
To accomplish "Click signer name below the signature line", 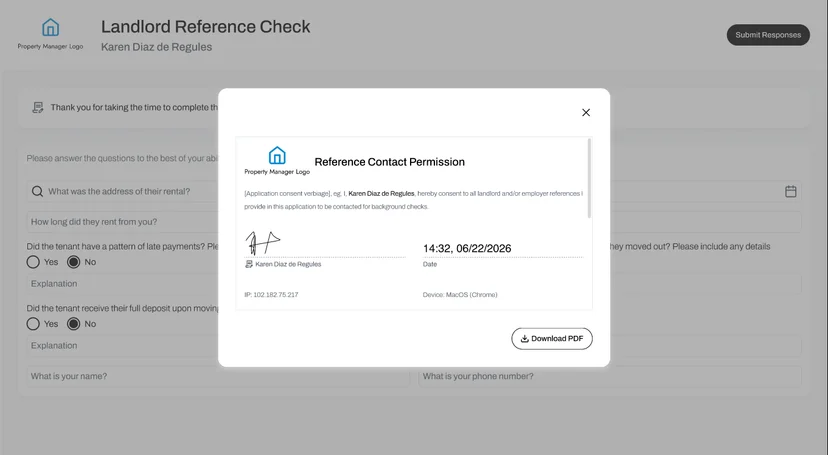I will [x=288, y=264].
